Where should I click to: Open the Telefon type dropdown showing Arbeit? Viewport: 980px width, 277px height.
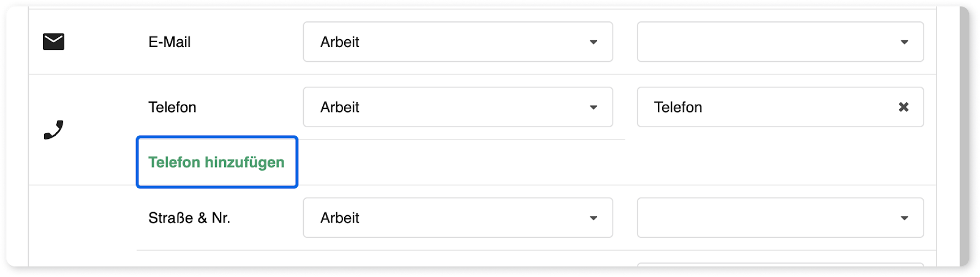458,107
